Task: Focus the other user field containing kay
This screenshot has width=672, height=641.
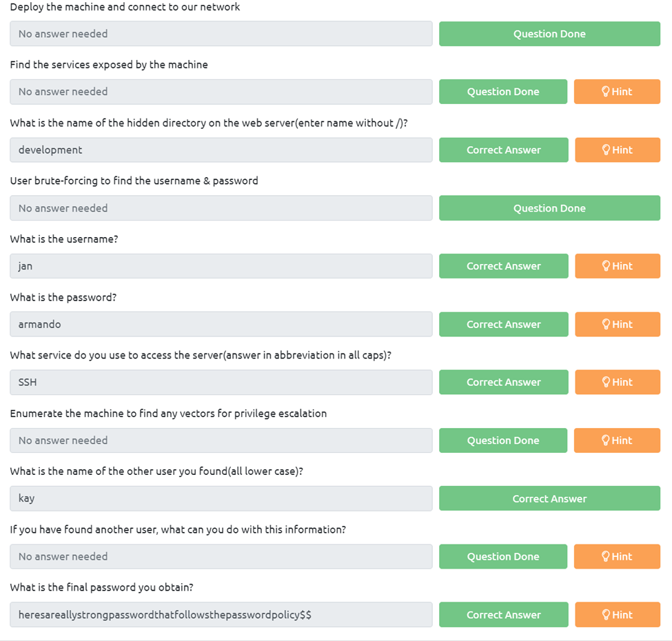Action: 221,498
